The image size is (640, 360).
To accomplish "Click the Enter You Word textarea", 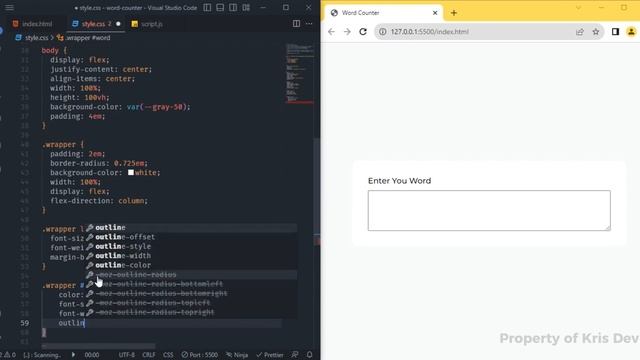I will click(489, 211).
